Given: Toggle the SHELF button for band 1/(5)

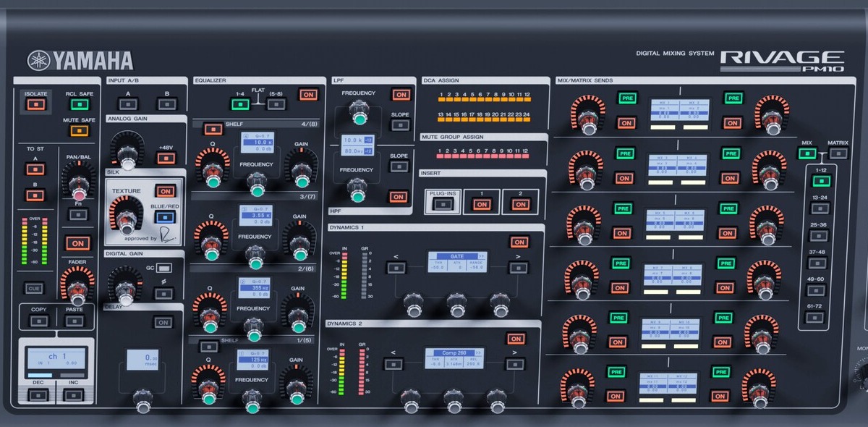Looking at the screenshot, I should pos(210,346).
